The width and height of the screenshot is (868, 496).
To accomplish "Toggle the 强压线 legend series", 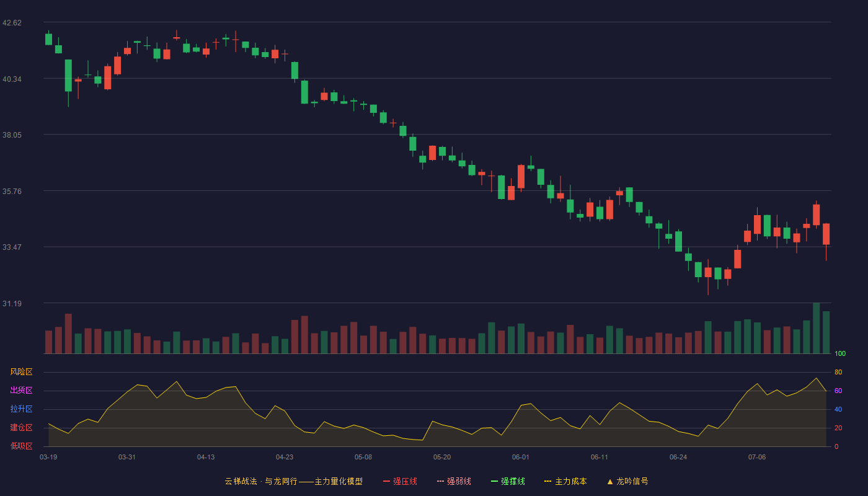I will tap(400, 481).
